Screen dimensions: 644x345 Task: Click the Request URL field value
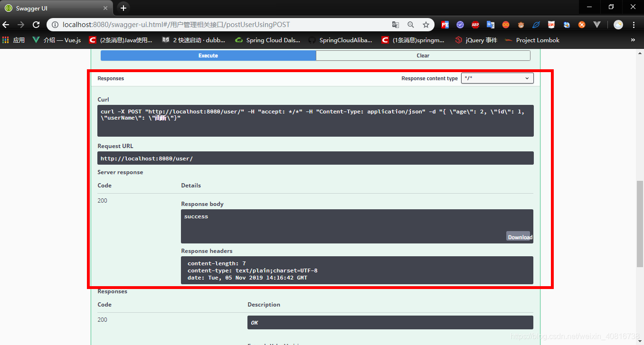pyautogui.click(x=315, y=158)
